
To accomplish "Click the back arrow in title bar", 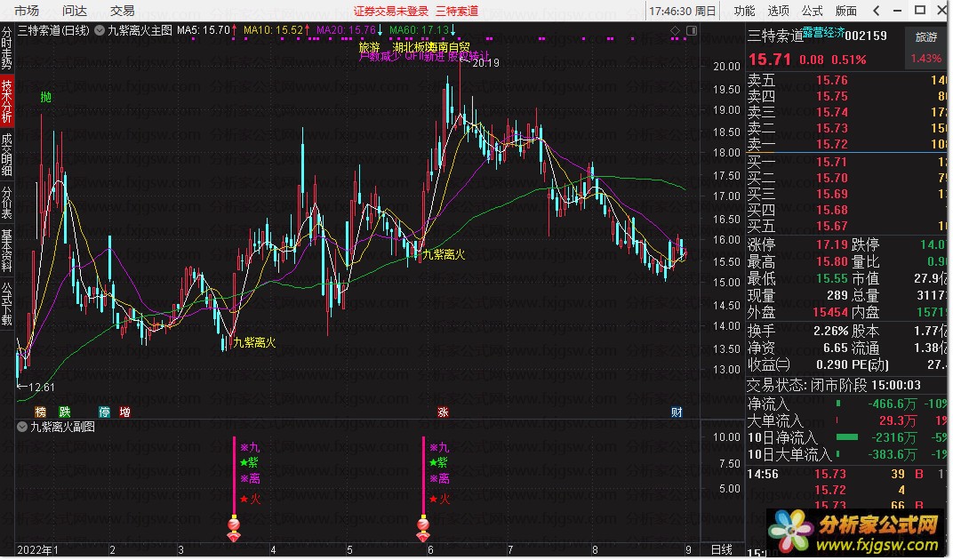I will 876,11.
